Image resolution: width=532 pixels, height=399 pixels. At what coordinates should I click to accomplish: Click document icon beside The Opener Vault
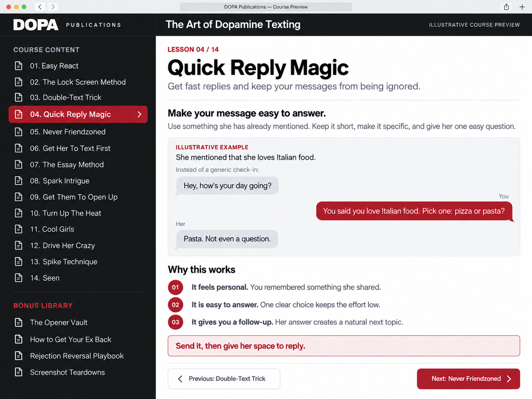[x=19, y=322]
